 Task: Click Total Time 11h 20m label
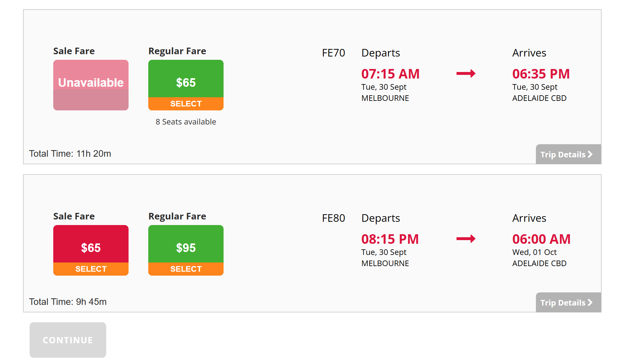(x=70, y=154)
